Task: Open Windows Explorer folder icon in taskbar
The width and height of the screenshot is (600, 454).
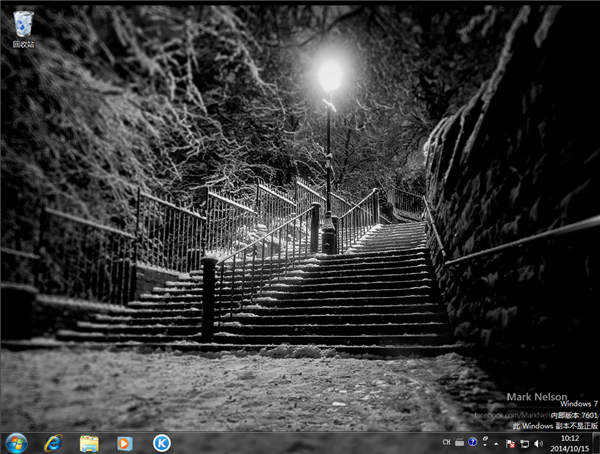Action: pos(89,442)
